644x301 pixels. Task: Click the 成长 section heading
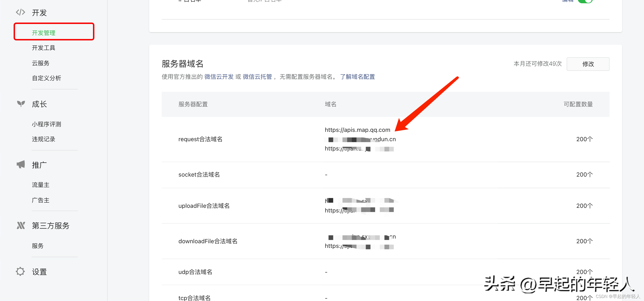click(39, 104)
